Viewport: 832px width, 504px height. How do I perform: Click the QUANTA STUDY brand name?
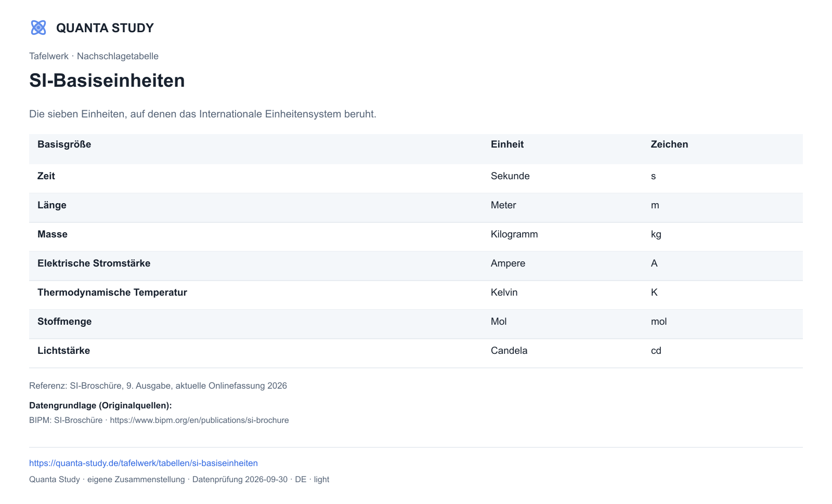coord(105,28)
